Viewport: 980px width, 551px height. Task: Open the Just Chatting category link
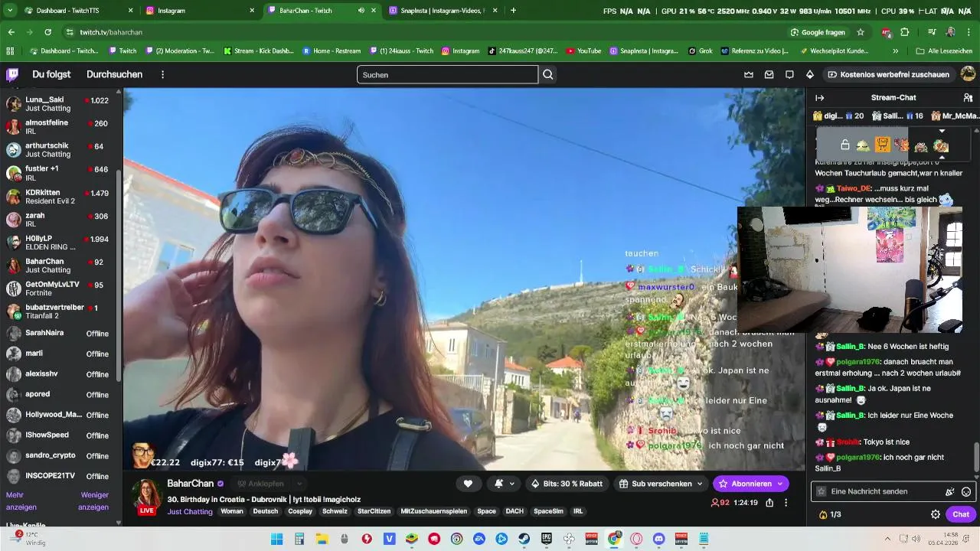point(190,511)
